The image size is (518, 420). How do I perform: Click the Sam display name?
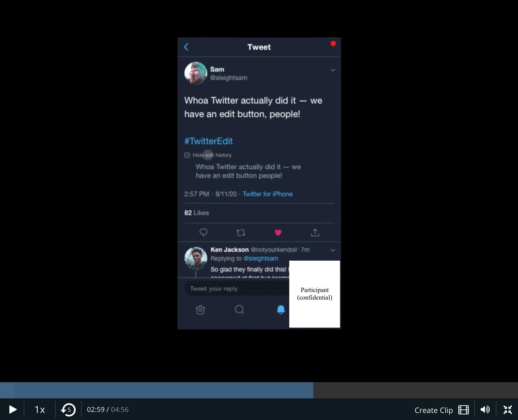coord(217,69)
